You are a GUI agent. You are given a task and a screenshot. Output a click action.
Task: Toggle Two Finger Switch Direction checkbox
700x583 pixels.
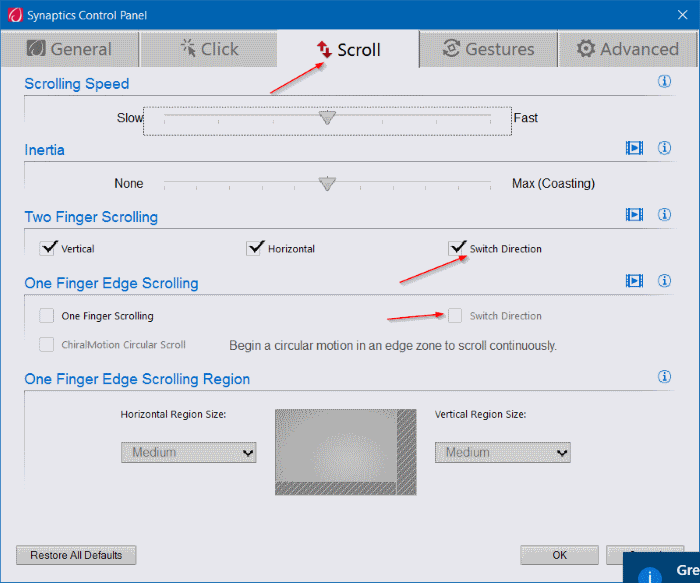click(457, 248)
